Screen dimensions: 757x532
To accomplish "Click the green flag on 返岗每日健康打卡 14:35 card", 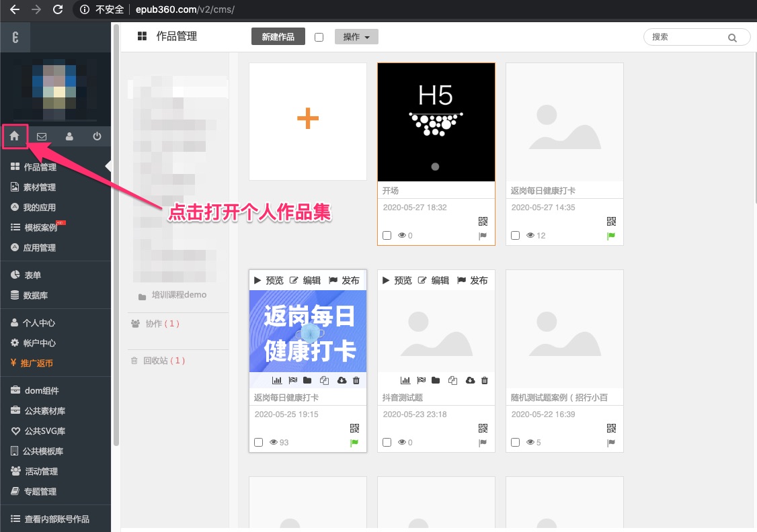I will pyautogui.click(x=611, y=236).
